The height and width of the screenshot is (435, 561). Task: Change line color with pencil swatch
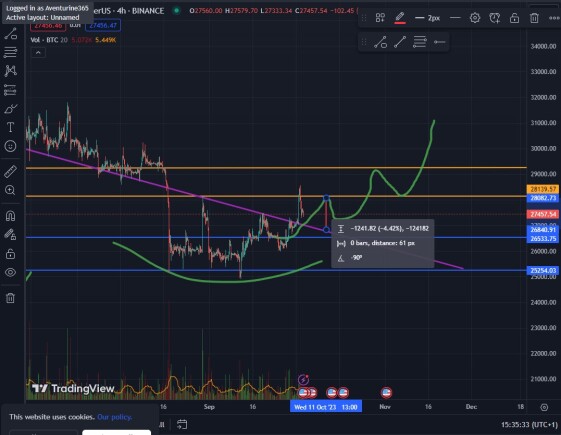pos(400,18)
